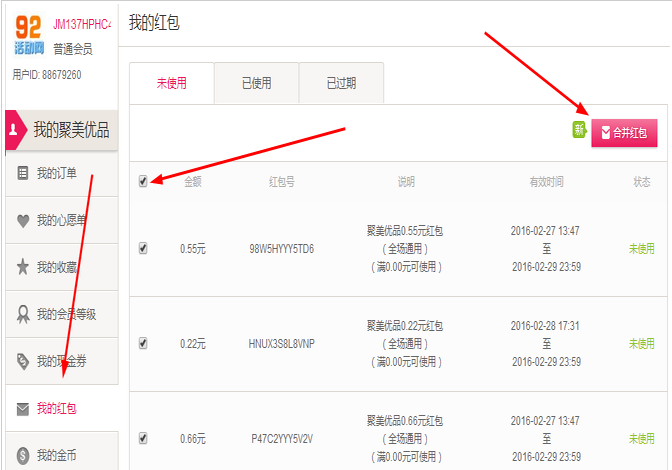Open 我的红包 in the sidebar
Image resolution: width=672 pixels, height=470 pixels.
62,409
